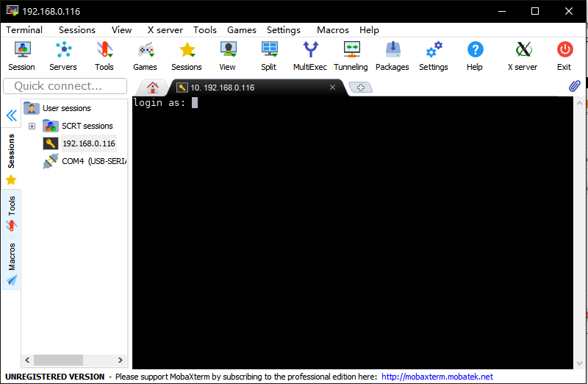This screenshot has height=384, width=588.
Task: Open the Sessions menu
Action: pyautogui.click(x=77, y=30)
